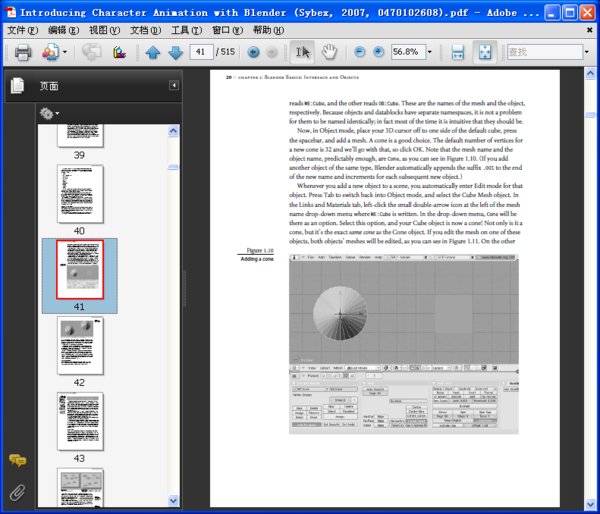
Task: Click the find search text field
Action: point(545,52)
